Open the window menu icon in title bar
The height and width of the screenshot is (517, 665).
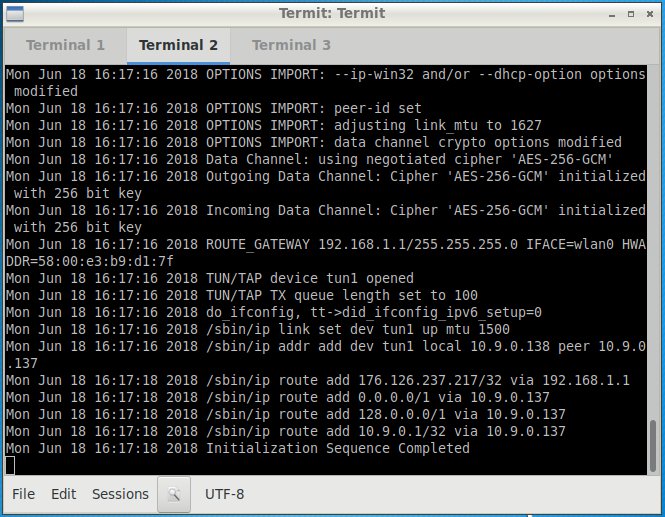click(x=15, y=14)
